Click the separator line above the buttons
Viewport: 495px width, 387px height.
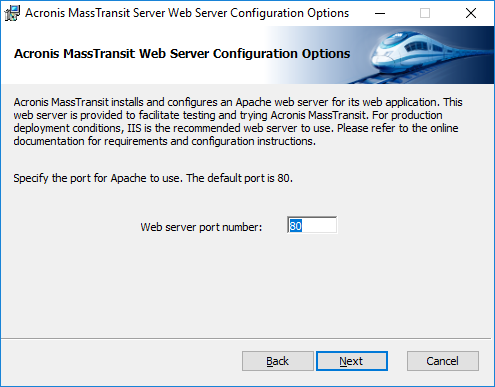(246, 338)
